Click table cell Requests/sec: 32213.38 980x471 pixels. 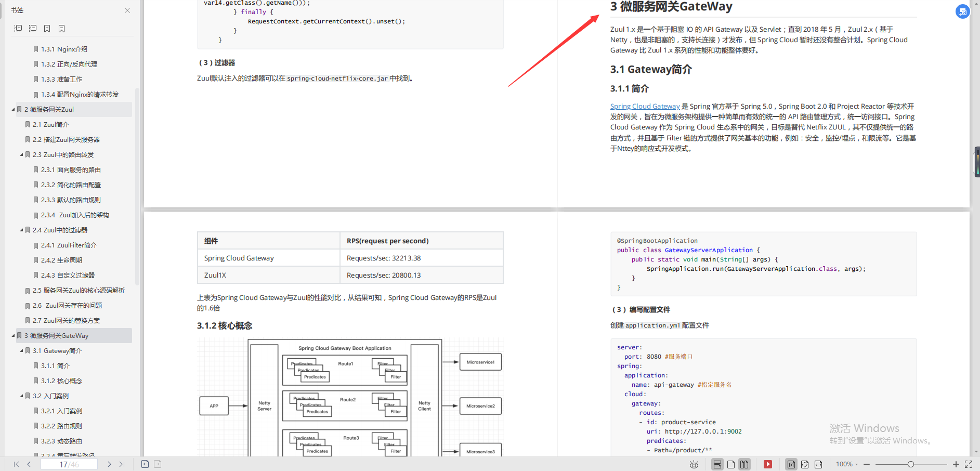(421, 258)
